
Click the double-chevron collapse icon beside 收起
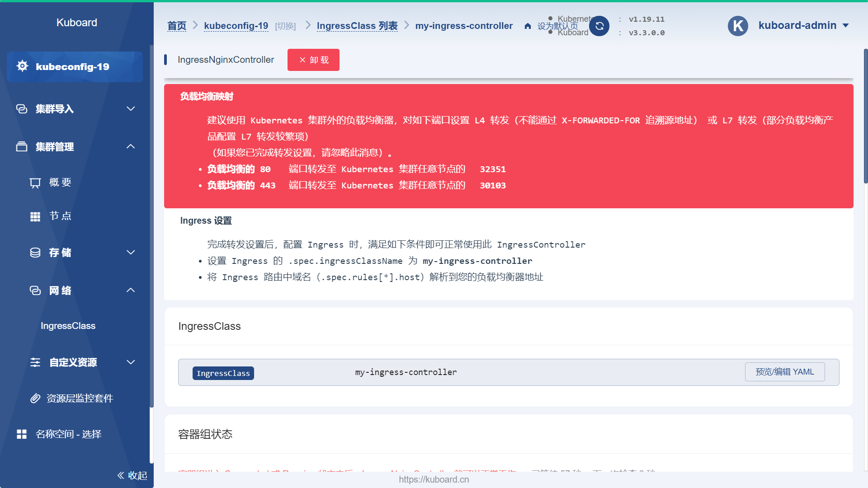[121, 475]
